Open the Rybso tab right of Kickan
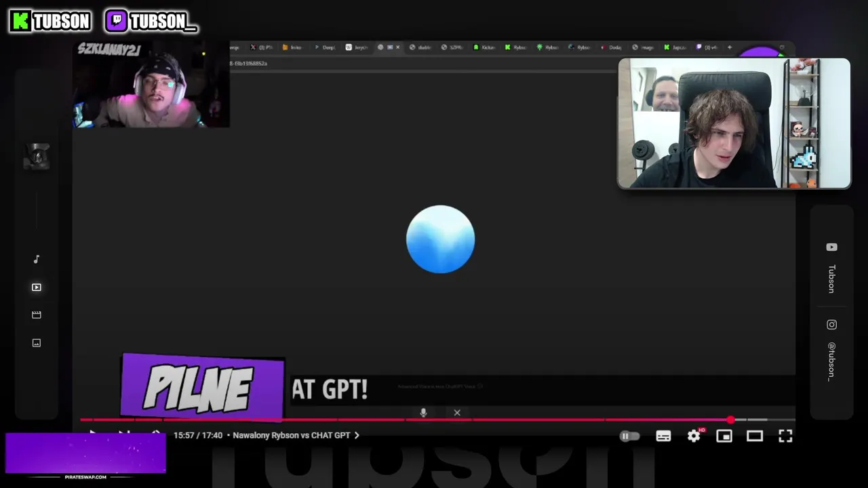Screen dimensions: 868x488 point(516,47)
